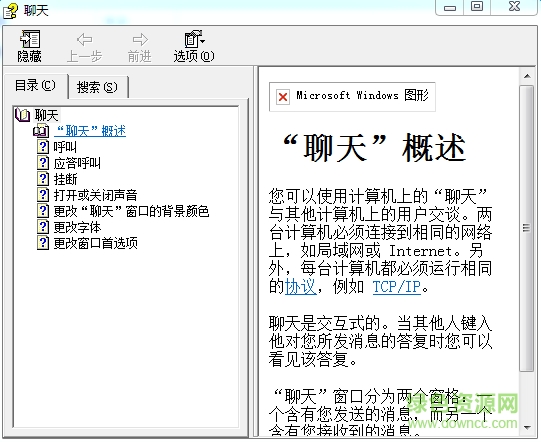Click the question icon beside 呼叫
Viewport: 541px width, 442px height.
(x=43, y=147)
